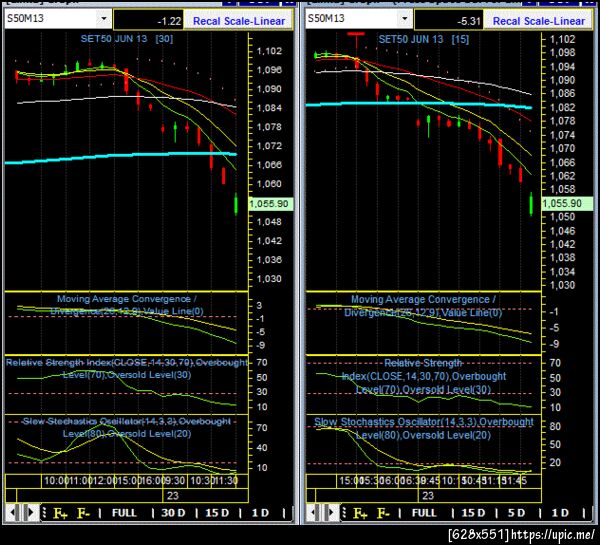The height and width of the screenshot is (545, 600).
Task: Click the last green candle on right chart
Action: [531, 204]
